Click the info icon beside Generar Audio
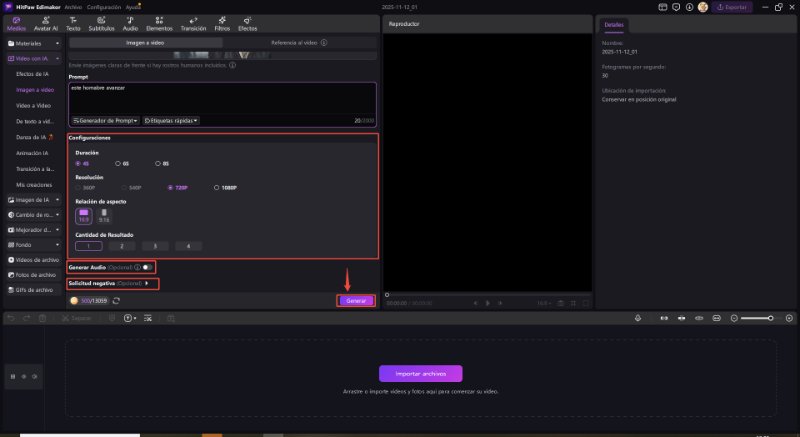The width and height of the screenshot is (800, 437). pos(137,267)
